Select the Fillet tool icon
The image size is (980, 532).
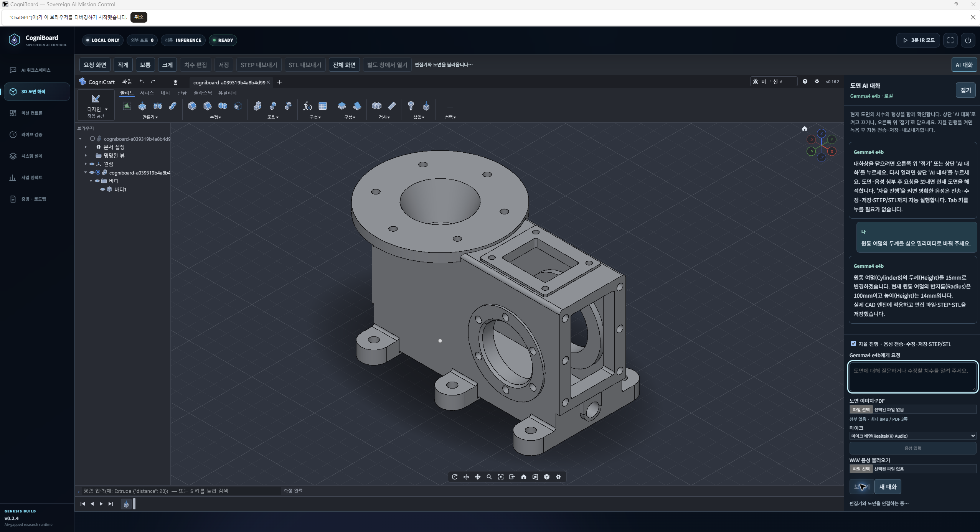192,106
